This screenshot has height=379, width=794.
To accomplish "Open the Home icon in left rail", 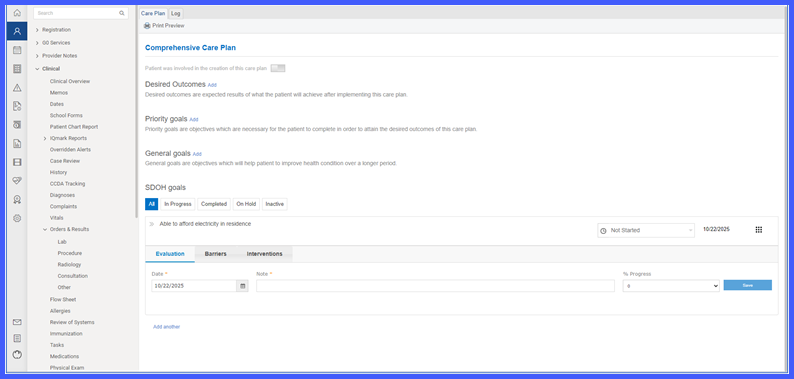I will pyautogui.click(x=17, y=13).
